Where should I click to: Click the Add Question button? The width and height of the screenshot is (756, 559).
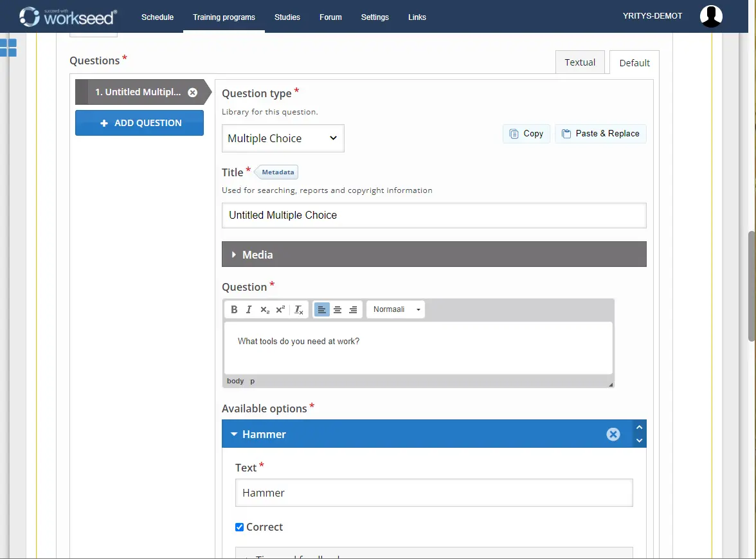coord(139,123)
